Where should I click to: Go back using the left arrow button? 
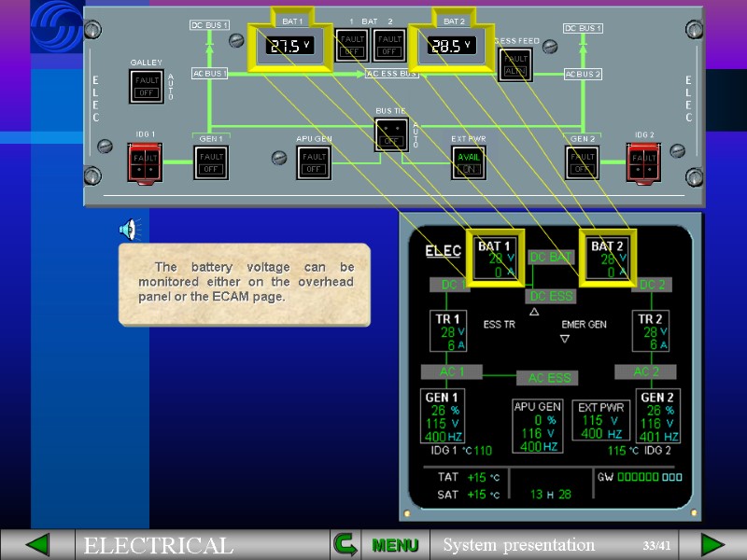(x=37, y=543)
